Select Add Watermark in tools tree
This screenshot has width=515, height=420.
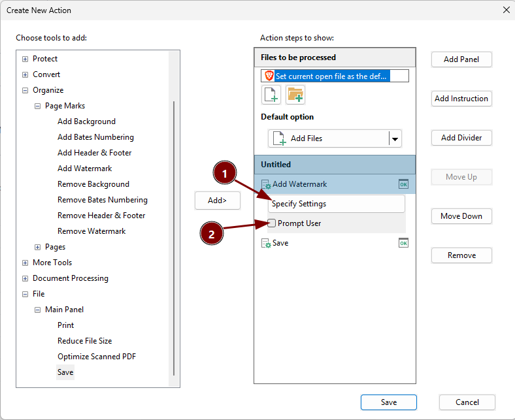(84, 169)
